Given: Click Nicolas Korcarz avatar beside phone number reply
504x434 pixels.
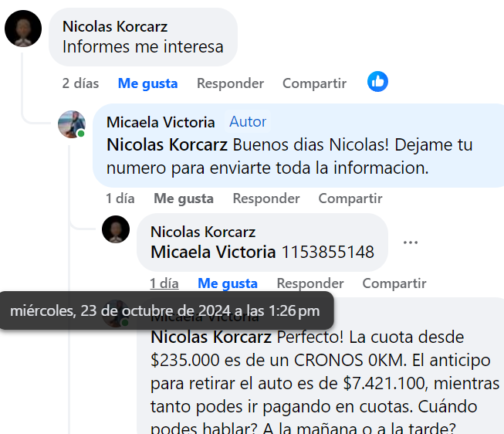Looking at the screenshot, I should [x=116, y=229].
